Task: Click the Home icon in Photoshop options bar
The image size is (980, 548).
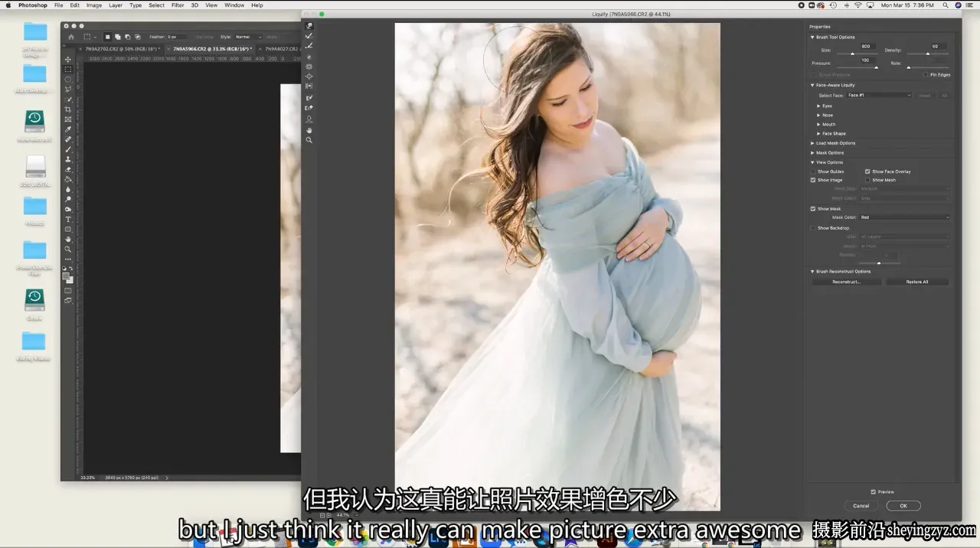Action: (x=71, y=37)
